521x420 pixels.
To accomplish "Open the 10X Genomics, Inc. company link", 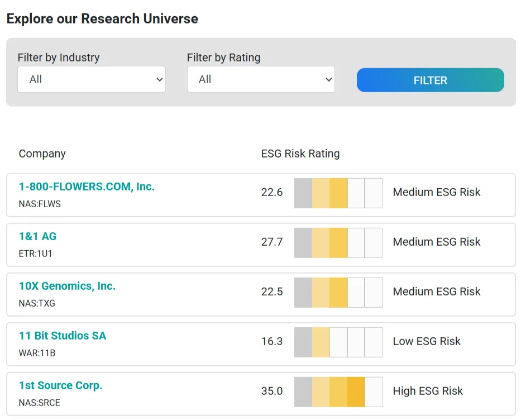I will coord(67,286).
